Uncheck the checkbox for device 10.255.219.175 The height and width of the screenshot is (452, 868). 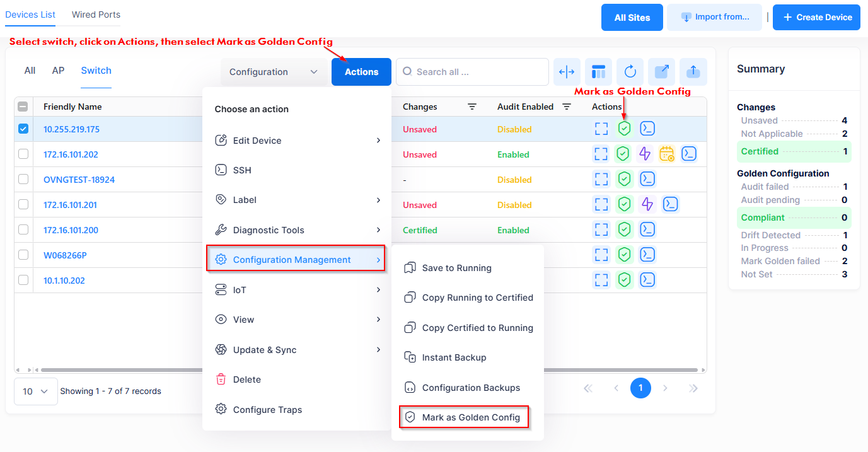coord(23,129)
